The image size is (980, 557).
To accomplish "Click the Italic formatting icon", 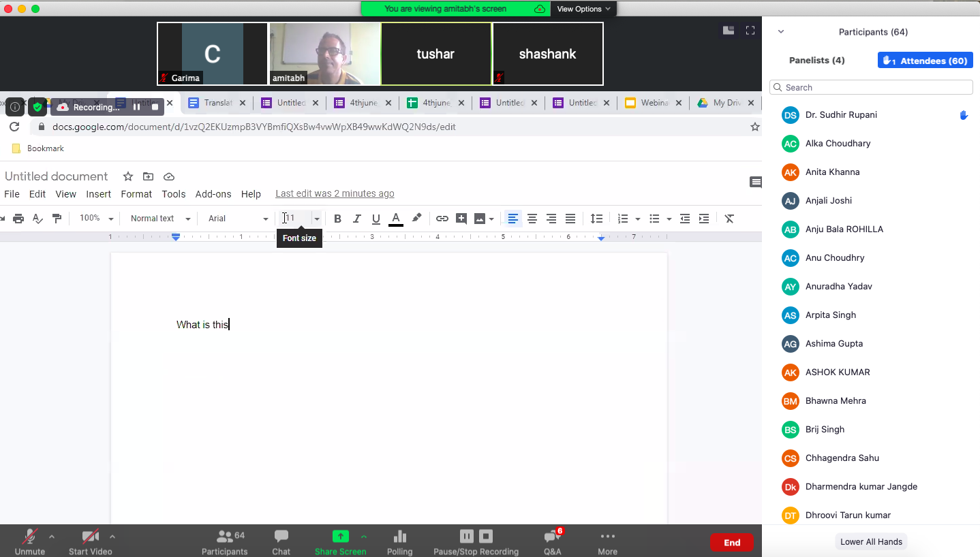I will pyautogui.click(x=356, y=219).
